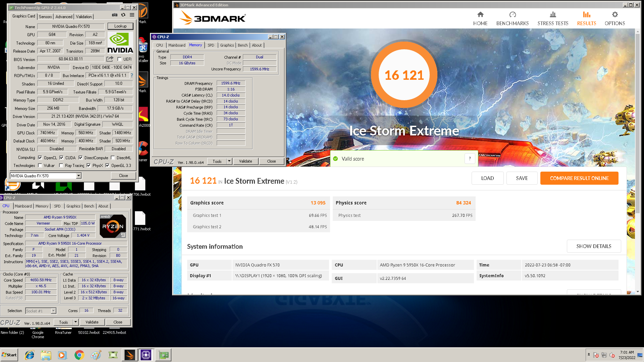Toggle the Vulkan checkbox
The width and height of the screenshot is (644, 362).
click(x=40, y=165)
